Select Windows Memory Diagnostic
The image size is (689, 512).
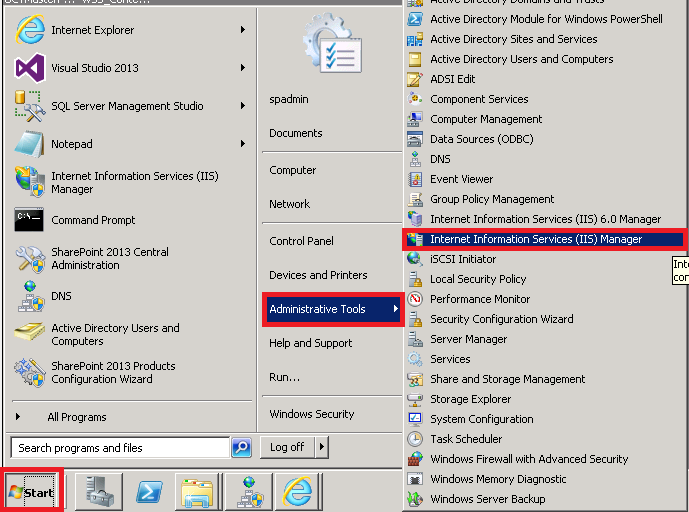tap(498, 479)
